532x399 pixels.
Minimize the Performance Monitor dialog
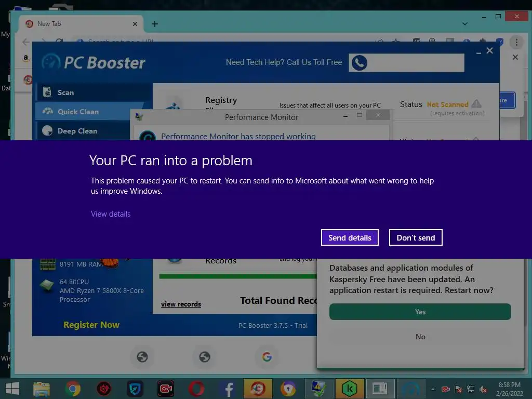pyautogui.click(x=345, y=116)
